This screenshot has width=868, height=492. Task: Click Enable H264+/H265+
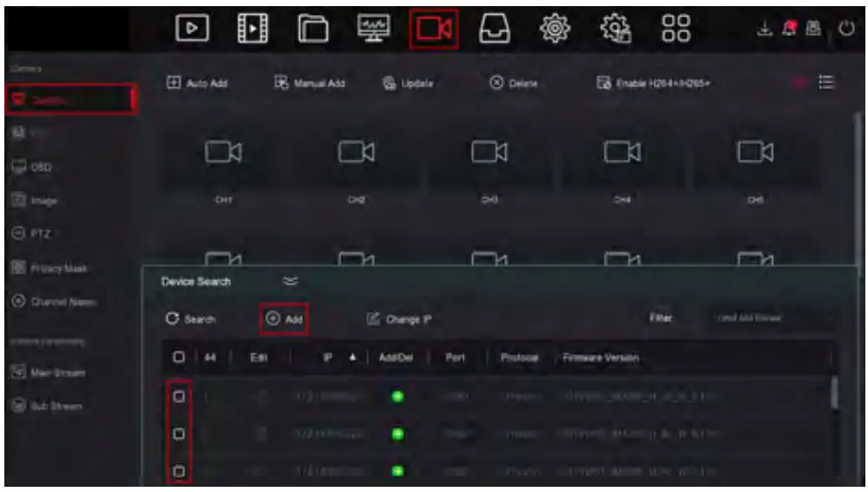[x=653, y=83]
